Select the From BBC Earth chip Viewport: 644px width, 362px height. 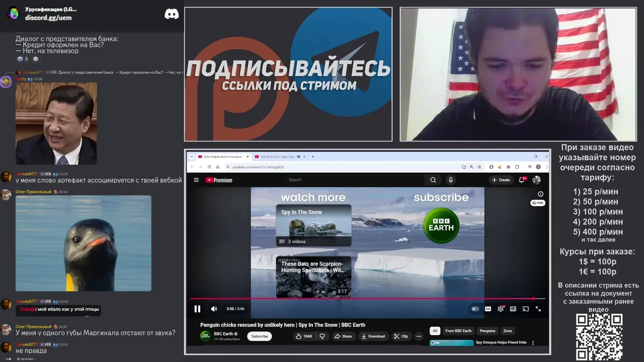click(x=458, y=331)
